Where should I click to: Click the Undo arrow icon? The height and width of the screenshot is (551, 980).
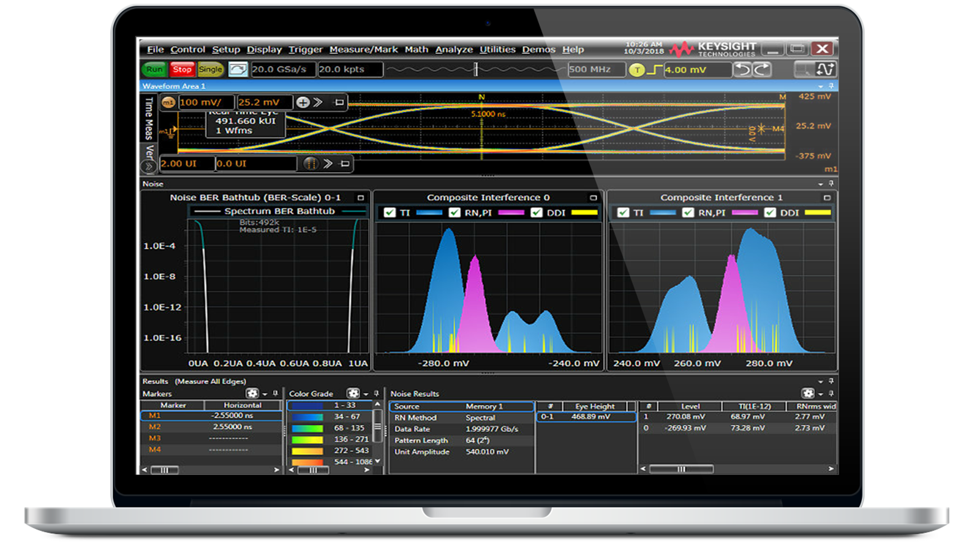[x=742, y=70]
